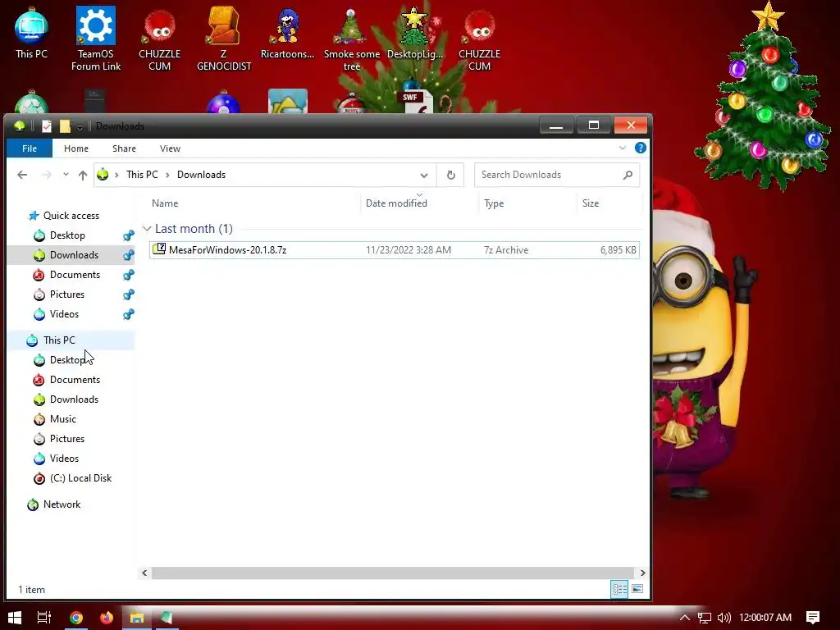The width and height of the screenshot is (840, 630).
Task: Select MesaForWindows-20.1.8.7z file
Action: pos(395,249)
